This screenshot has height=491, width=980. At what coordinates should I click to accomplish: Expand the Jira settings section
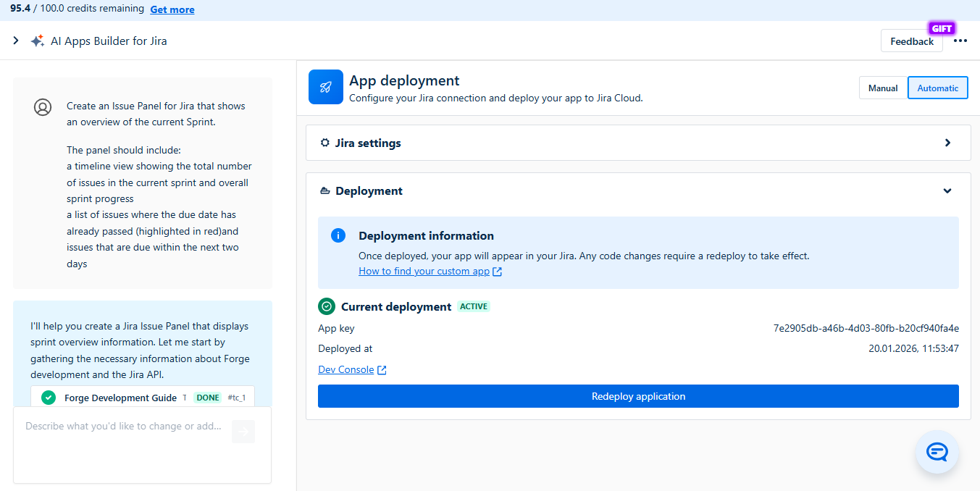(x=947, y=143)
